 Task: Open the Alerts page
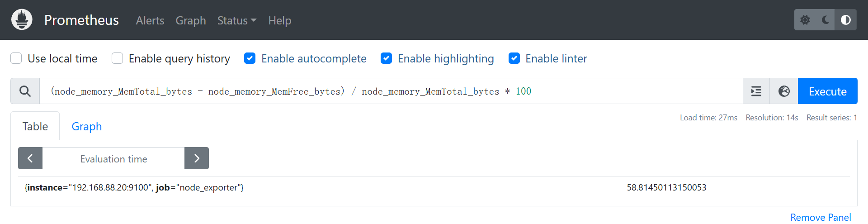(x=150, y=20)
